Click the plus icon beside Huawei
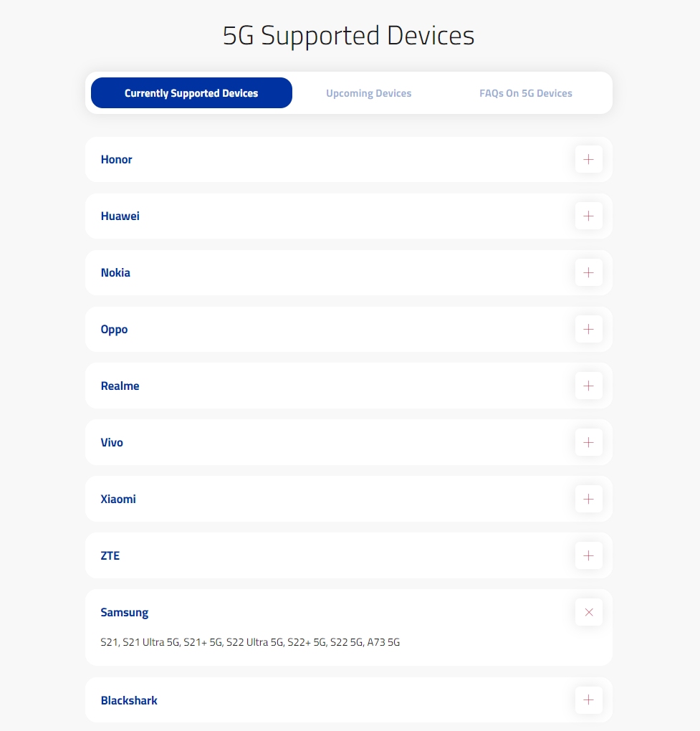 pyautogui.click(x=588, y=216)
